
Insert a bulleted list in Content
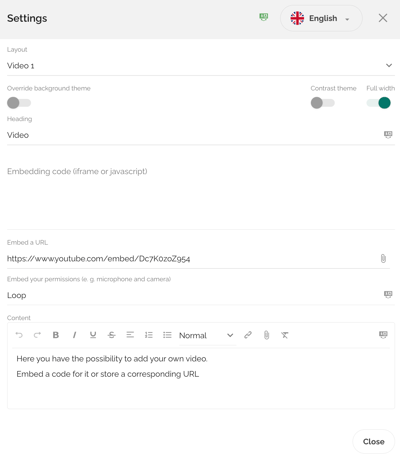click(167, 335)
